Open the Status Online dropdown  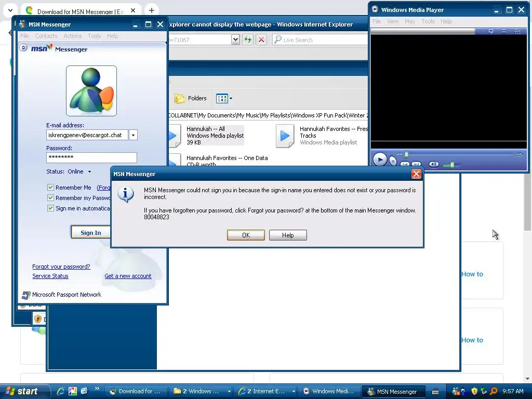point(89,171)
